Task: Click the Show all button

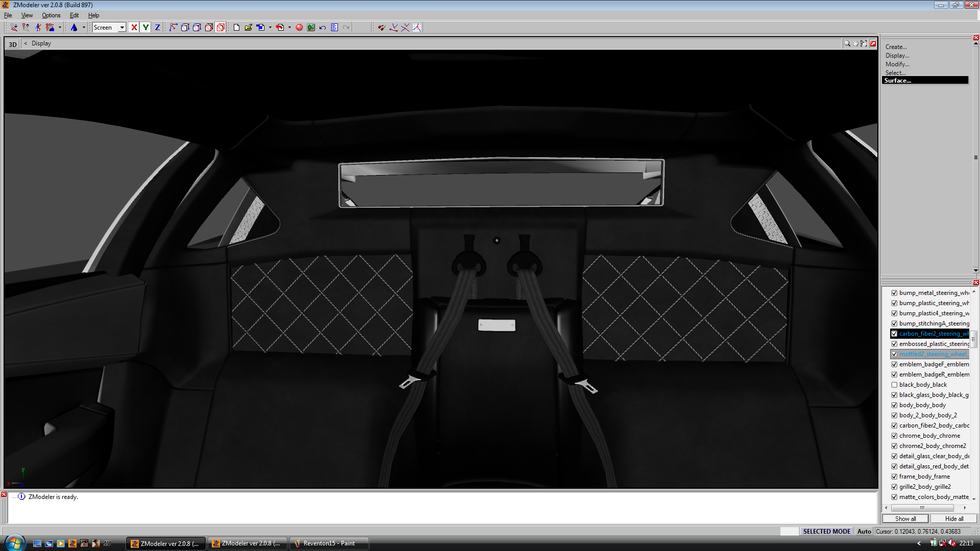Action: coord(905,518)
